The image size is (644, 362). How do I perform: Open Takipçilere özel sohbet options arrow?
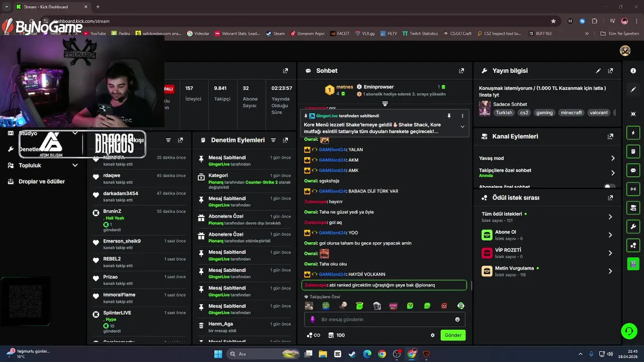613,173
